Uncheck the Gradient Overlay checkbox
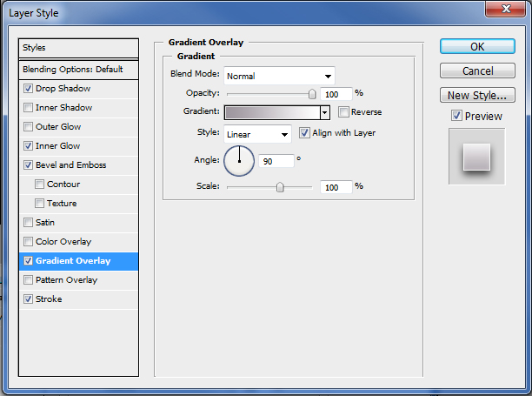This screenshot has height=396, width=532. 28,261
